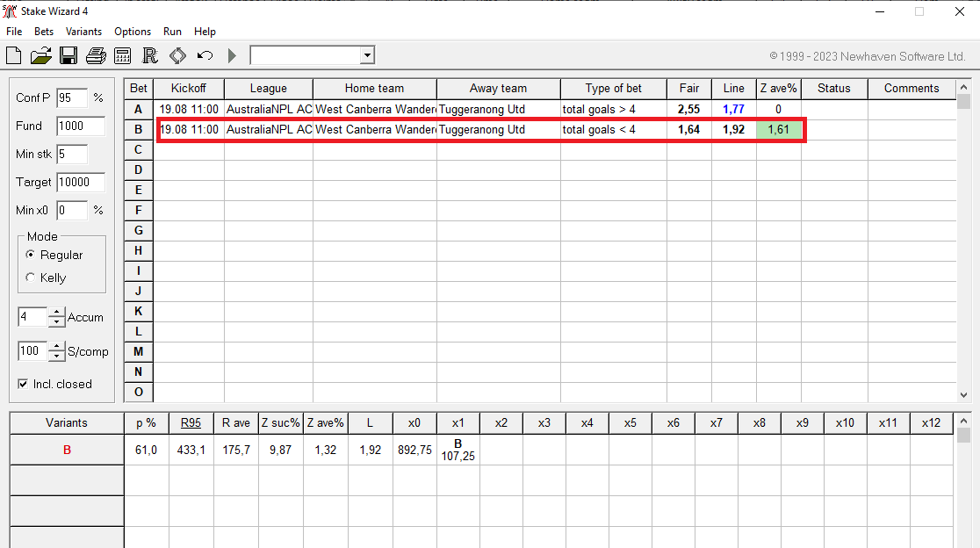Click the R toolbar icon

pyautogui.click(x=150, y=55)
